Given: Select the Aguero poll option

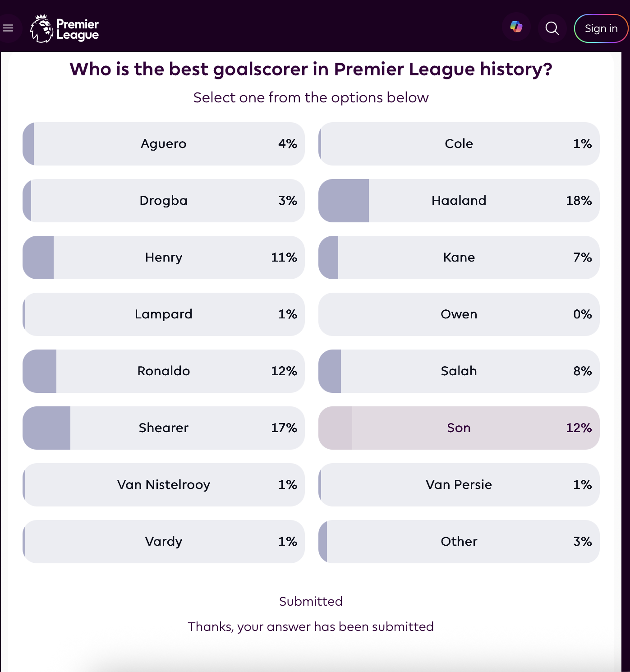Looking at the screenshot, I should [164, 144].
